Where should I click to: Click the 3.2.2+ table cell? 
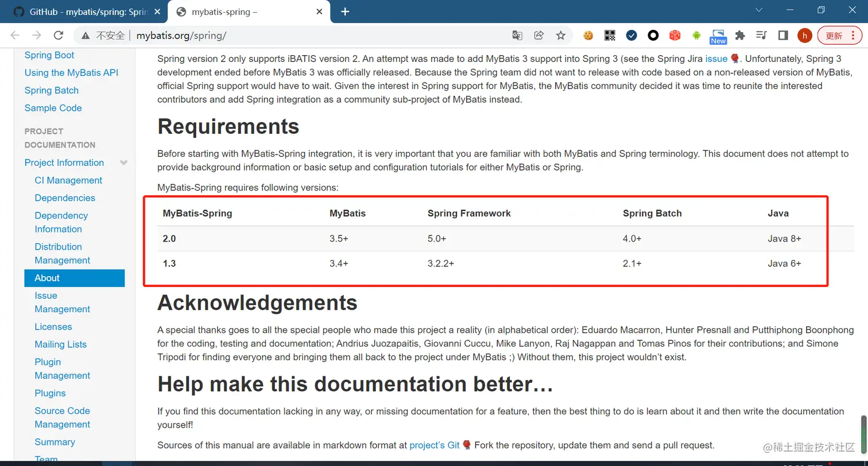(x=441, y=264)
